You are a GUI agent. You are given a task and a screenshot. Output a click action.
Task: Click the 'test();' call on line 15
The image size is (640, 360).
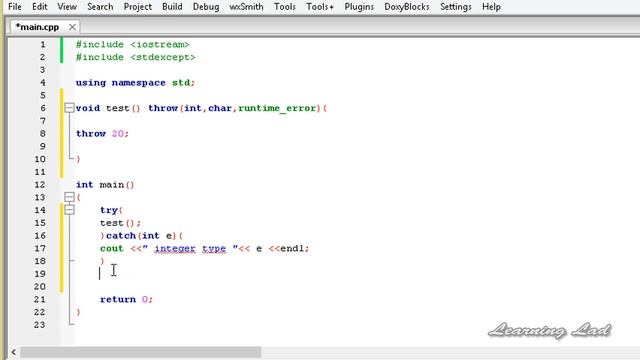coord(120,223)
